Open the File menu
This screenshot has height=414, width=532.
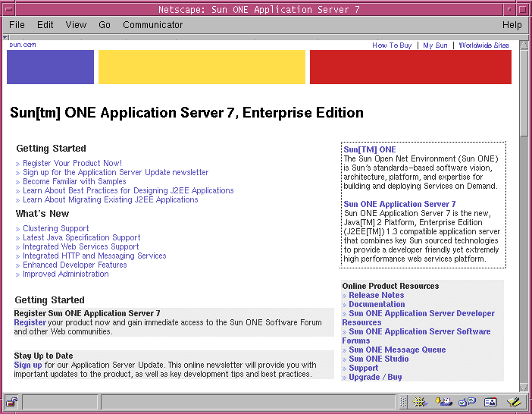click(x=17, y=25)
